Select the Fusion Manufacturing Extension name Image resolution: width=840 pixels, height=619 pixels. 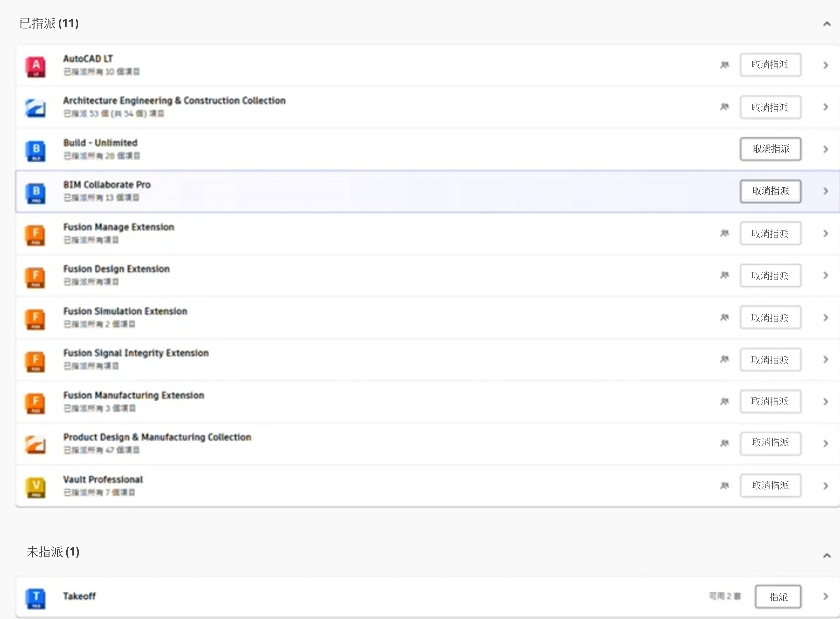[x=134, y=395]
